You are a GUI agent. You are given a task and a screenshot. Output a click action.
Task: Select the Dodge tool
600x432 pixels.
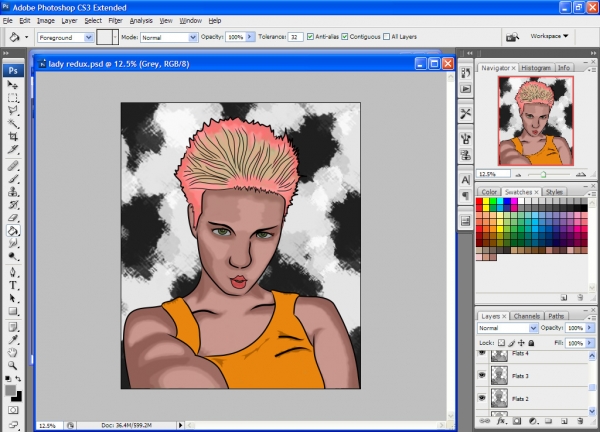[x=13, y=256]
